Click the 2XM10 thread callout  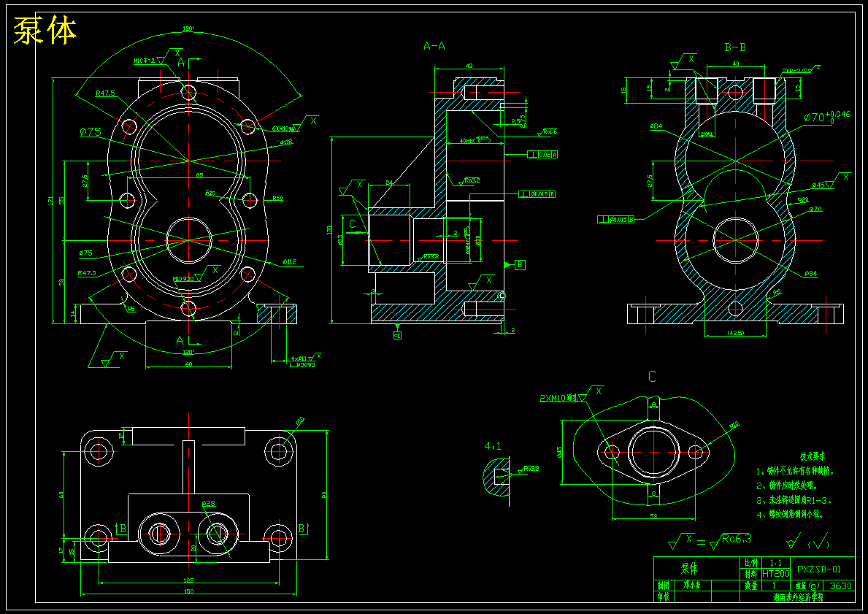tap(558, 398)
